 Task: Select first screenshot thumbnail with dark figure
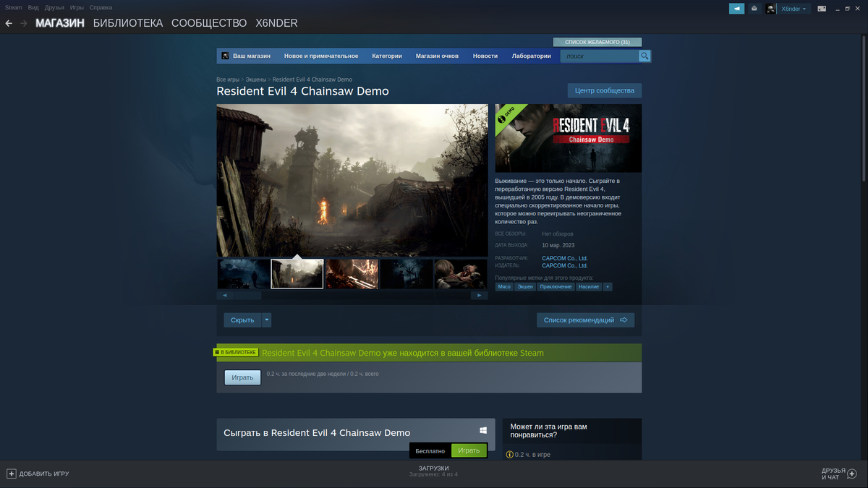coord(243,274)
